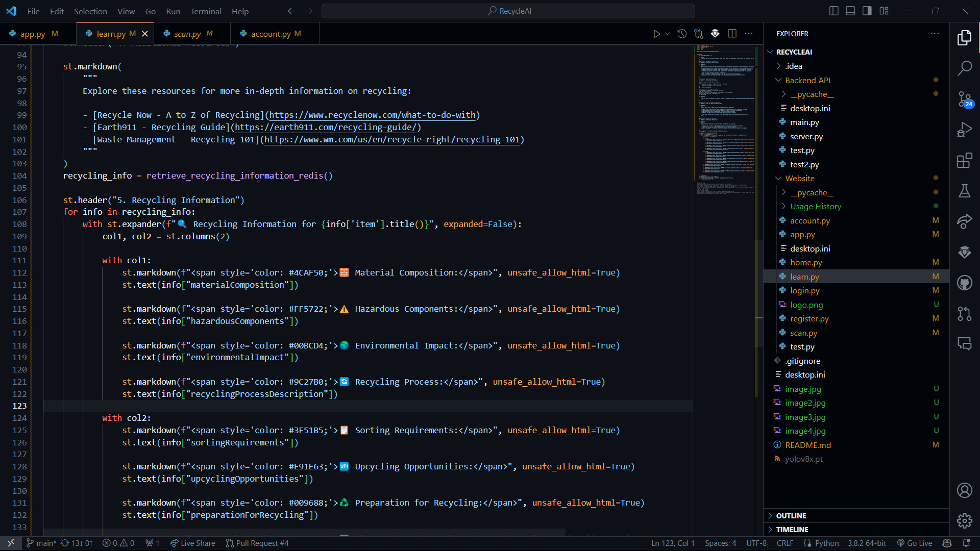Open Source Control view with badge

(964, 99)
